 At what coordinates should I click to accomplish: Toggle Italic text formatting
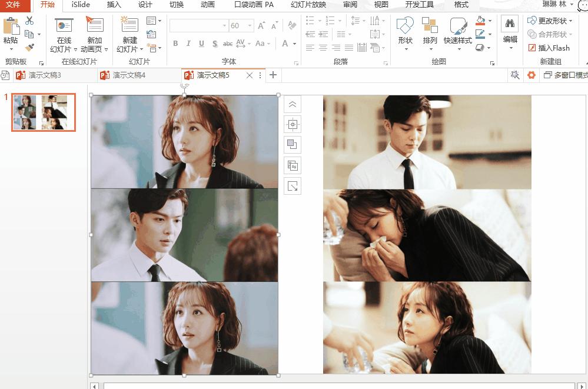click(x=188, y=44)
